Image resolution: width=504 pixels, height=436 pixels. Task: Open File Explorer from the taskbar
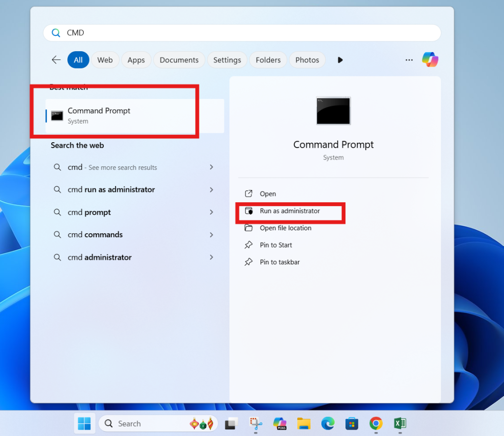pyautogui.click(x=304, y=423)
